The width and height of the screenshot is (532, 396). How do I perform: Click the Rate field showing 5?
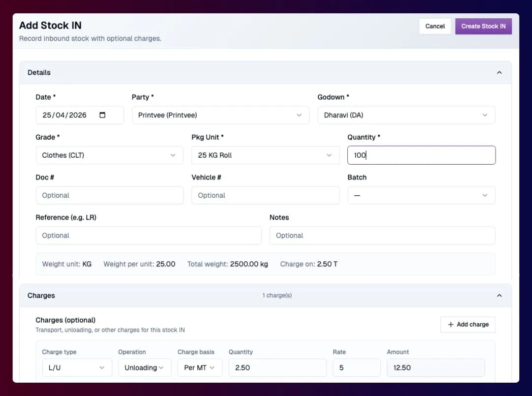coord(356,367)
